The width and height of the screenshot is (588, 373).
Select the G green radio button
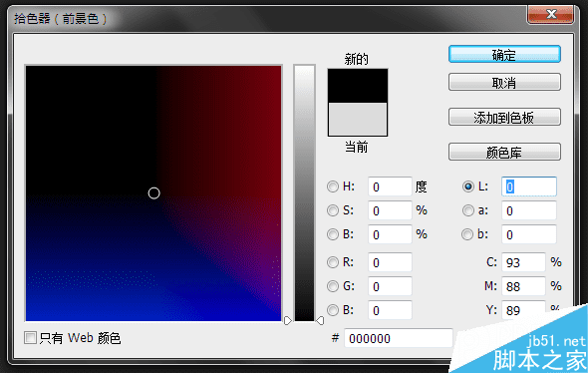coord(333,286)
